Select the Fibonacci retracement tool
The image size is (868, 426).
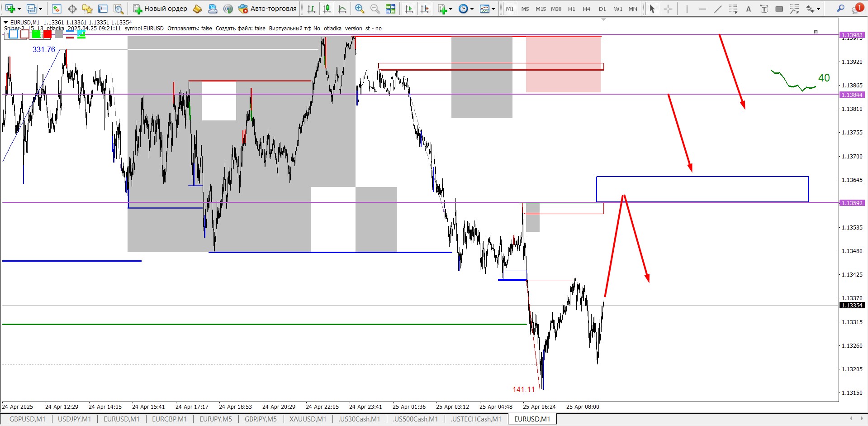[x=733, y=9]
